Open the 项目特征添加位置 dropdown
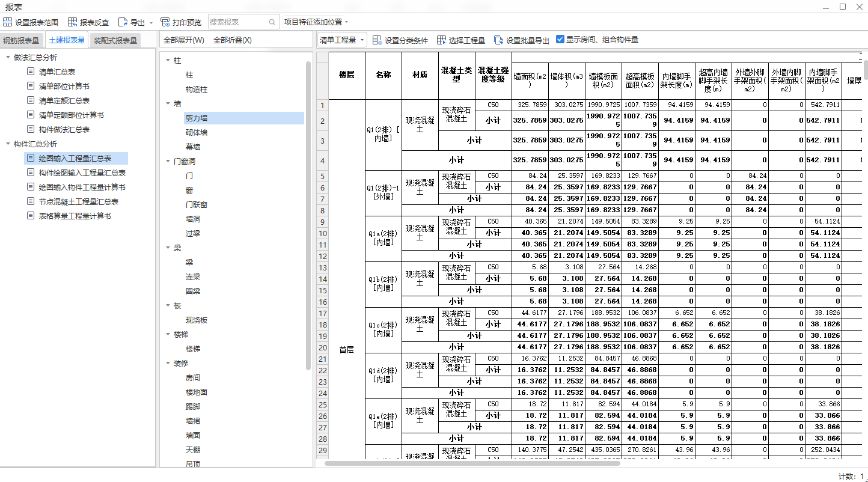868x482 pixels. click(x=316, y=22)
